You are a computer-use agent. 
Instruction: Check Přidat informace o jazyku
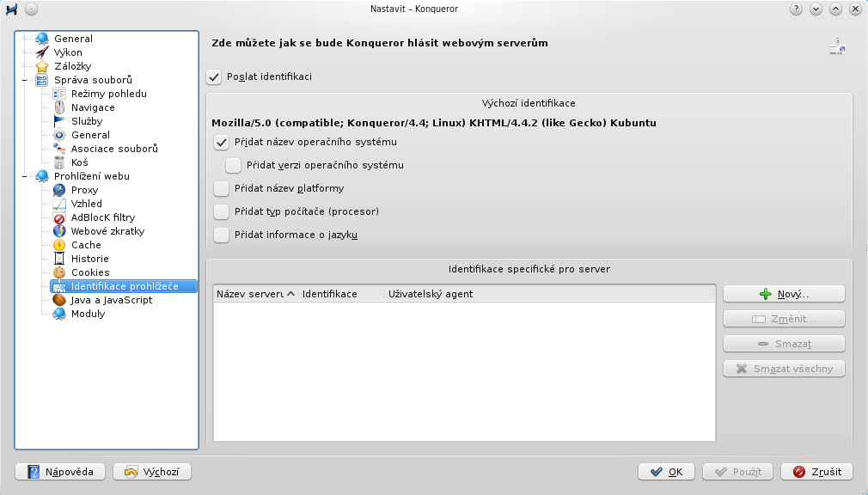point(222,235)
